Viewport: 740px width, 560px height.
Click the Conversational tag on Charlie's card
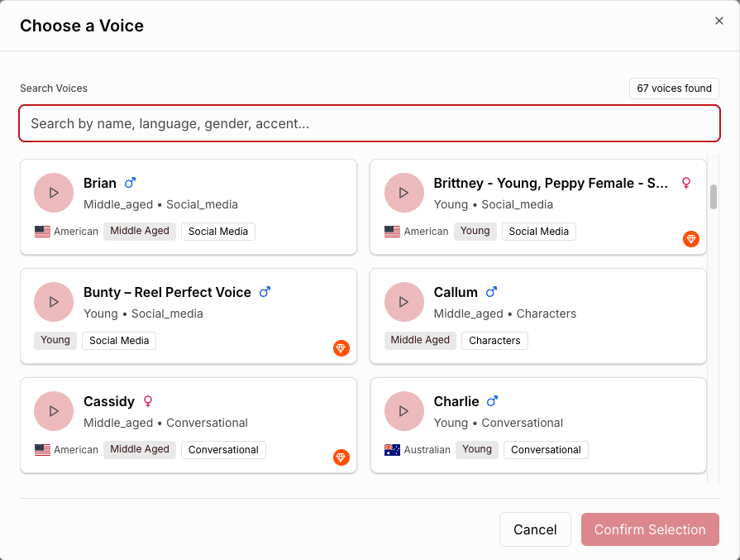(546, 449)
